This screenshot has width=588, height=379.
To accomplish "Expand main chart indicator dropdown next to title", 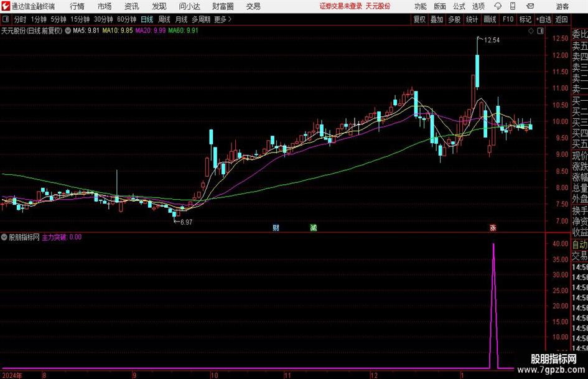I will click(x=68, y=30).
